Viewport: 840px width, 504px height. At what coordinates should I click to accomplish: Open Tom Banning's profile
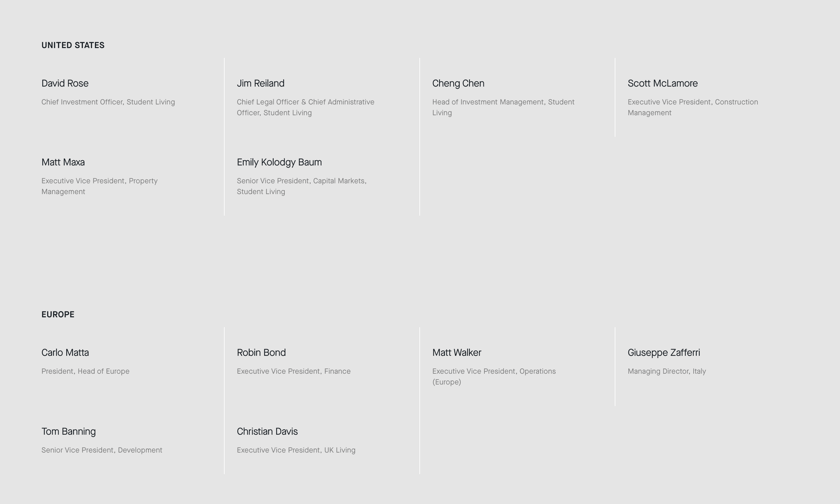click(x=69, y=431)
